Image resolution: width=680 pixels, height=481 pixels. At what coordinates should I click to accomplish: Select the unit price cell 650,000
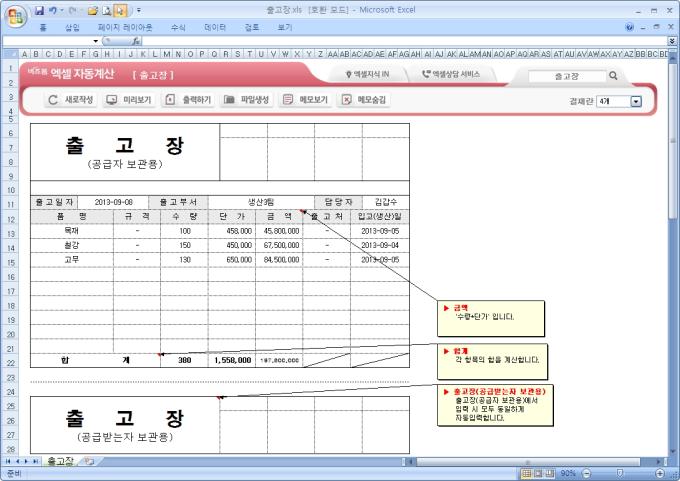(232, 259)
